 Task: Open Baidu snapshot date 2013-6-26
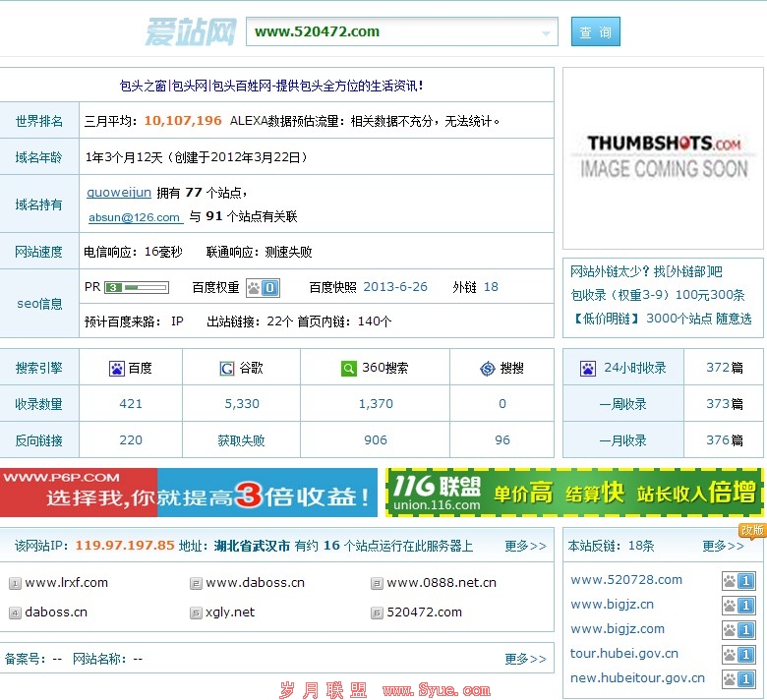(395, 287)
